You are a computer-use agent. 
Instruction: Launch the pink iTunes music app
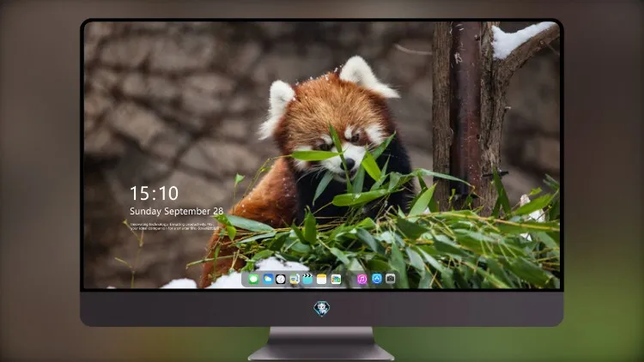(361, 279)
